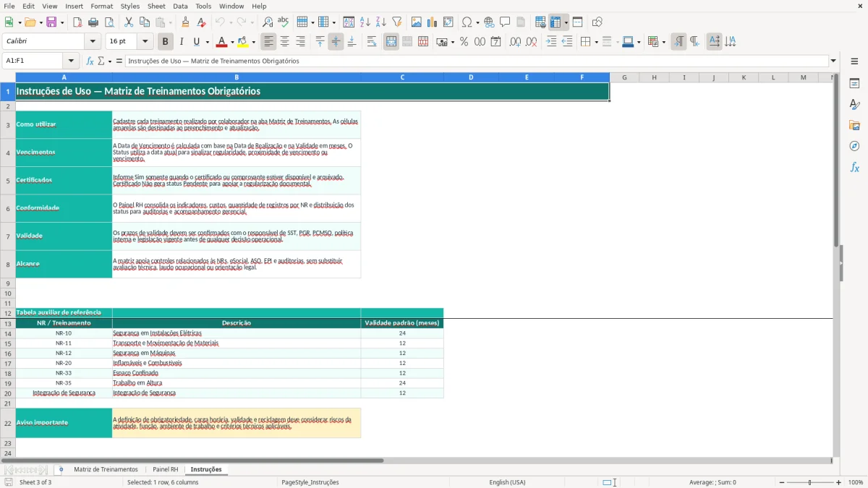Insert Chart icon in toolbar

coord(433,22)
